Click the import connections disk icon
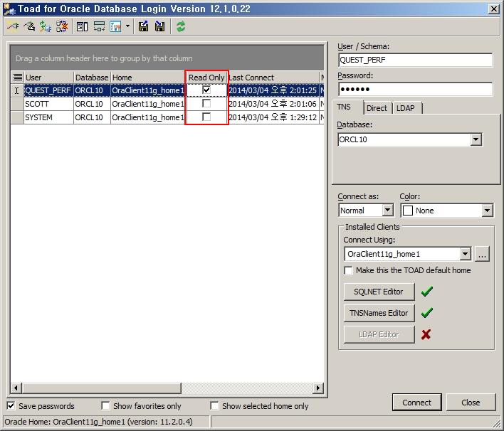 pyautogui.click(x=159, y=26)
